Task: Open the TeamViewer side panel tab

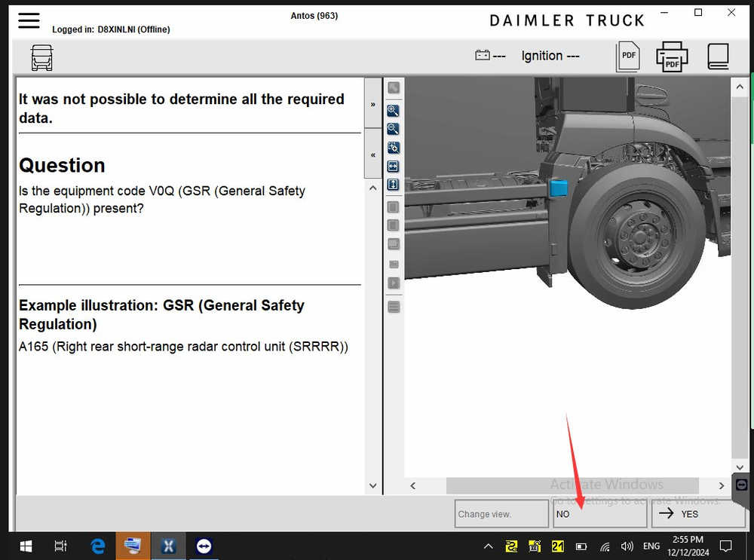Action: 741,485
